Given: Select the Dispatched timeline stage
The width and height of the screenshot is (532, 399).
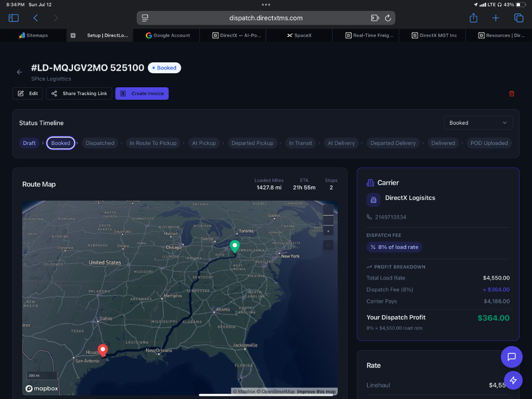Looking at the screenshot, I should click(100, 143).
